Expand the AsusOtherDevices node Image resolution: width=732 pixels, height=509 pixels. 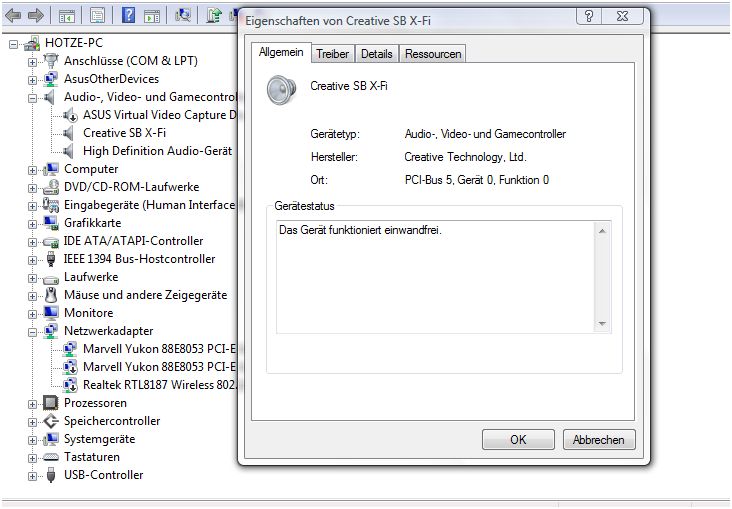[x=32, y=80]
